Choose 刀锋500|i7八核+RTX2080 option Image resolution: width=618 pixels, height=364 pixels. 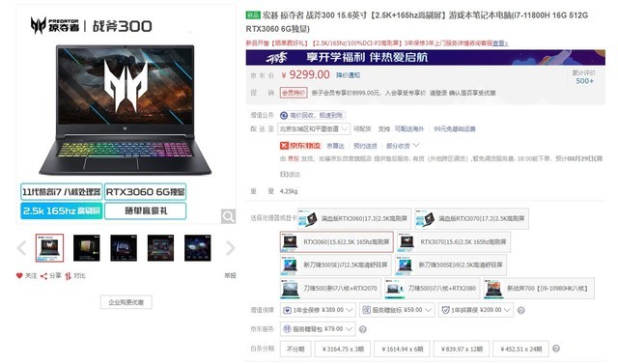[x=433, y=289]
